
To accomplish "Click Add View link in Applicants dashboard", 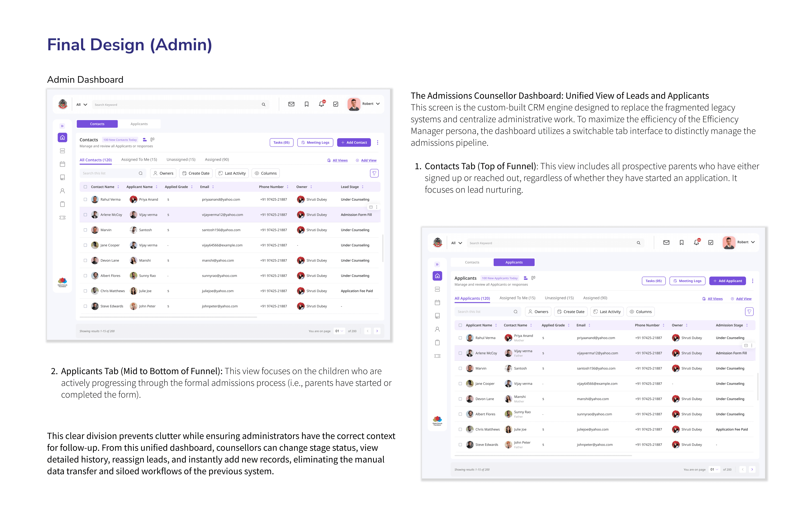I will pos(743,299).
